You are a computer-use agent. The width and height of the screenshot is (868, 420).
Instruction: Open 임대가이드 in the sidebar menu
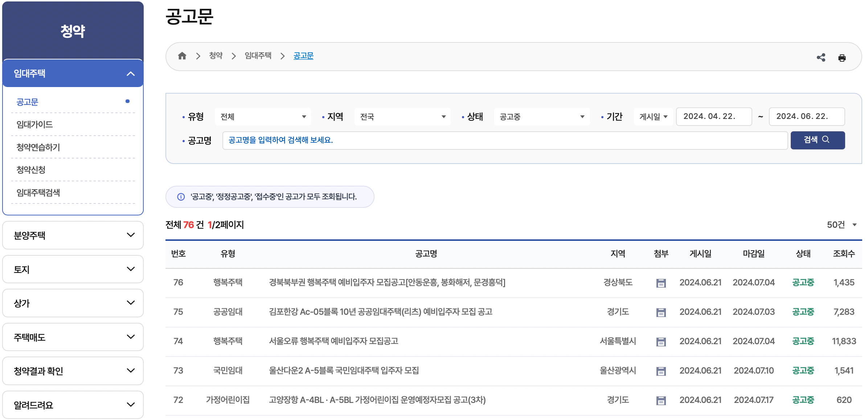(x=35, y=125)
